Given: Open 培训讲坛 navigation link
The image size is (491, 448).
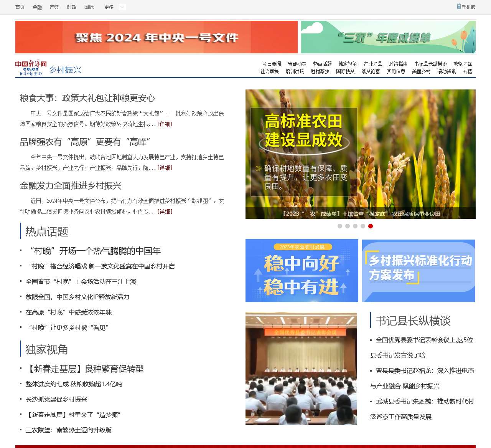Looking at the screenshot, I should 295,71.
